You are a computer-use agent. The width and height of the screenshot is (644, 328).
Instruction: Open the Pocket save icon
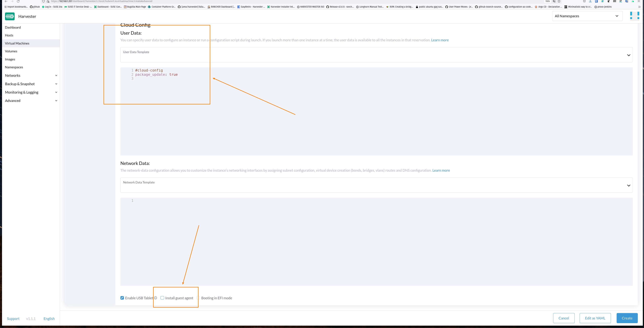click(x=584, y=1)
